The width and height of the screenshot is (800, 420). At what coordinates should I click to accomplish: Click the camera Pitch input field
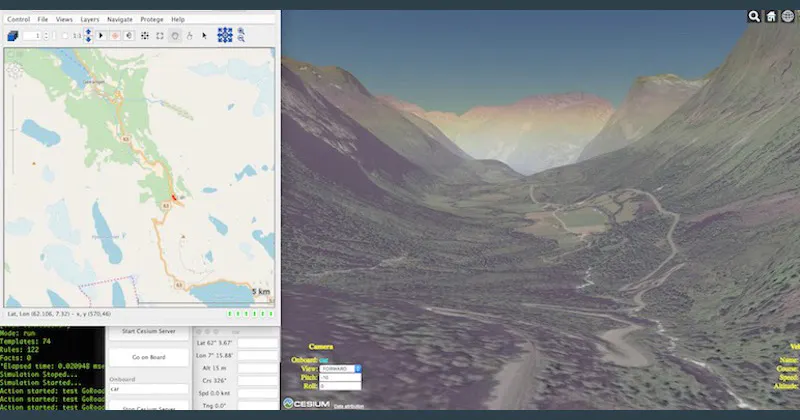(340, 378)
